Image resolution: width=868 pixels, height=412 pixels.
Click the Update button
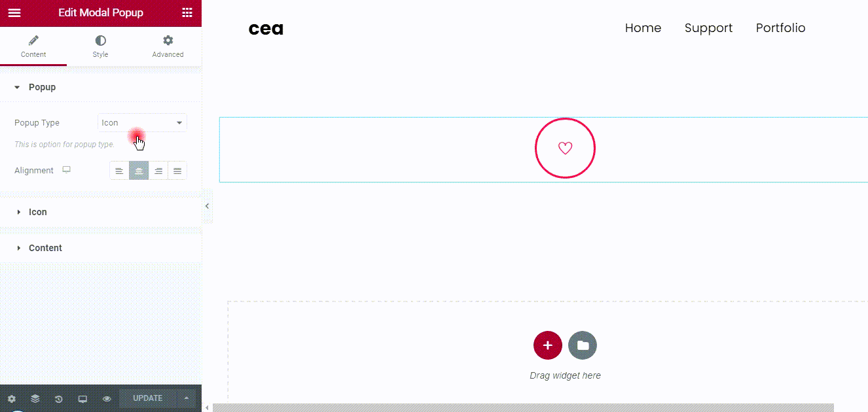(x=148, y=398)
